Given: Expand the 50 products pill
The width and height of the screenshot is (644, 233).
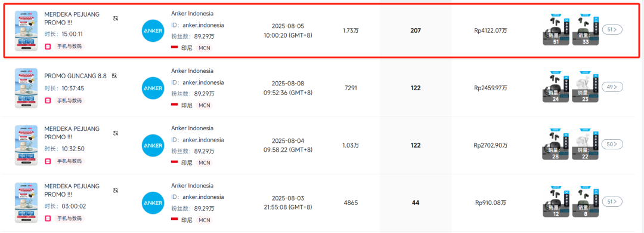Looking at the screenshot, I should coord(612,144).
